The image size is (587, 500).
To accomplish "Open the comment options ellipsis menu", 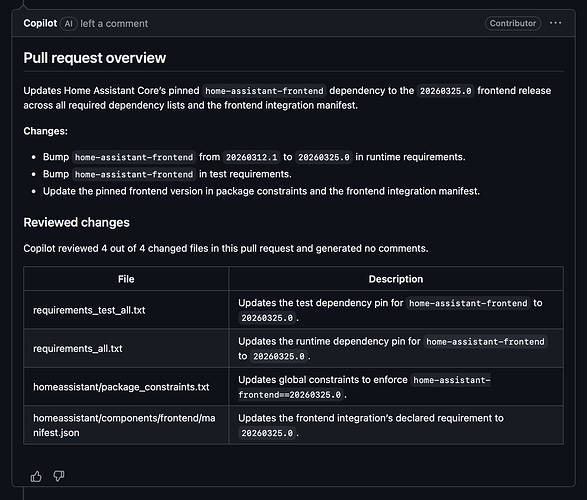I will (555, 23).
